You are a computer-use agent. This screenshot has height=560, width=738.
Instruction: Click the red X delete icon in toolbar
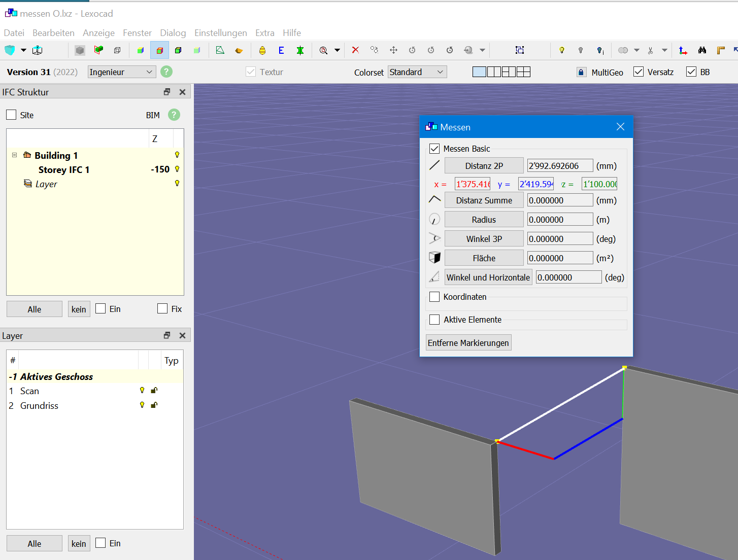[355, 50]
